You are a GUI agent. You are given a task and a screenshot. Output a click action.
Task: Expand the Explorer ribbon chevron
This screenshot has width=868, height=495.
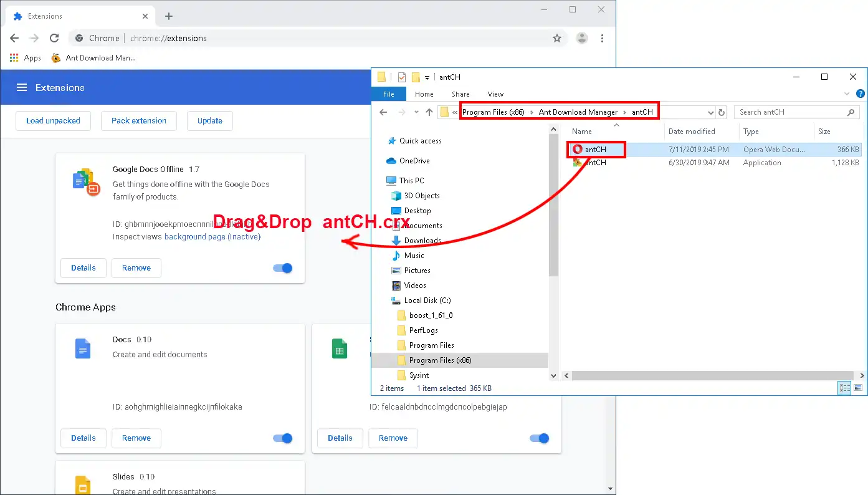[847, 94]
